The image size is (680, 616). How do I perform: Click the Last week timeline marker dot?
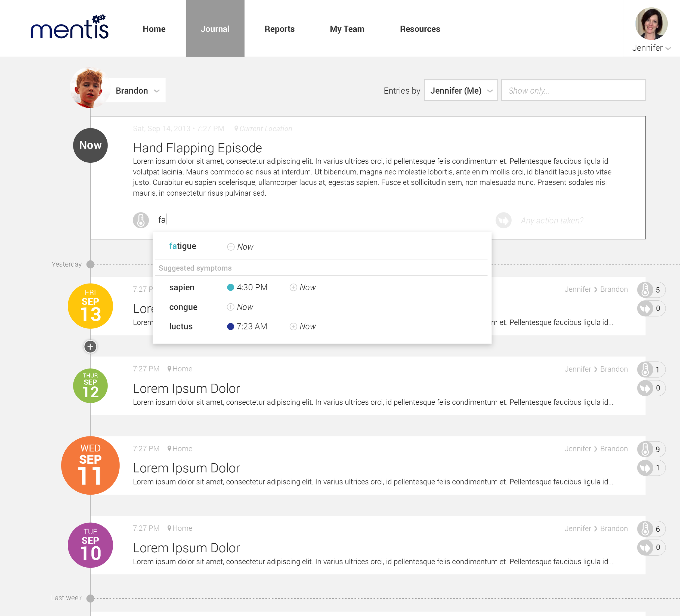[x=90, y=598]
